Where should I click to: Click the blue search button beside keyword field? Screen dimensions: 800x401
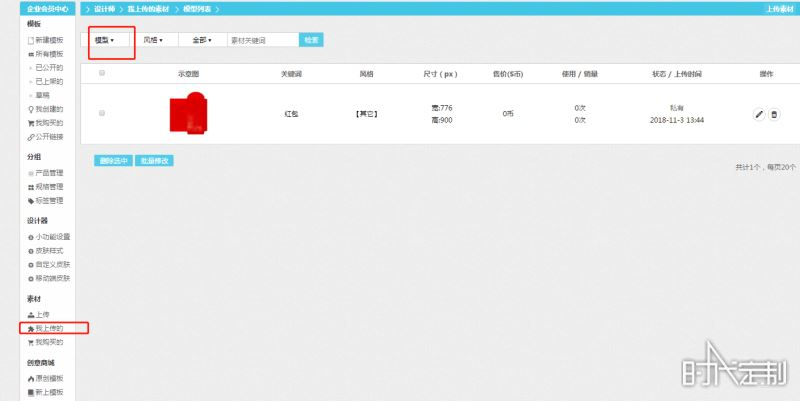(x=311, y=40)
